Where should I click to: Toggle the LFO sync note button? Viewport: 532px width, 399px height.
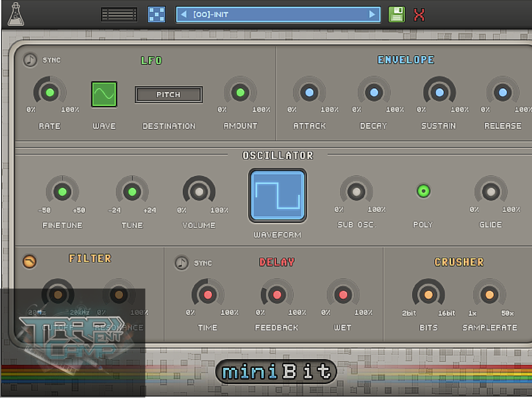[x=31, y=60]
